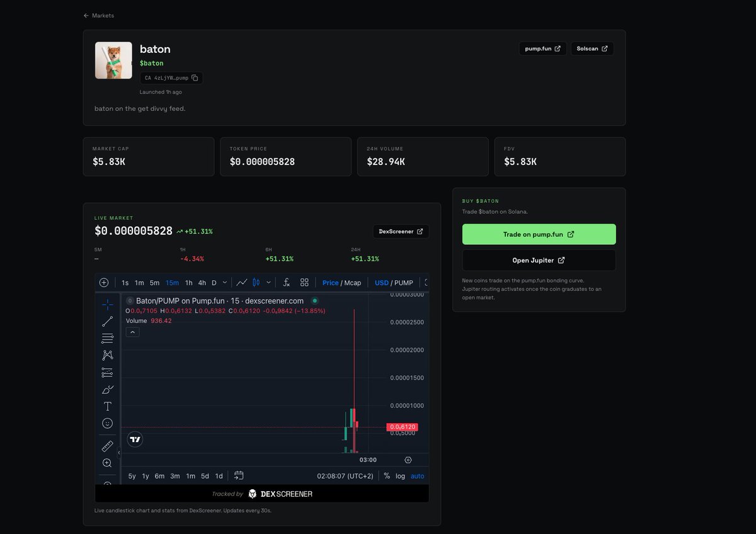Select the zoom in tool
This screenshot has height=534, width=756.
(107, 463)
